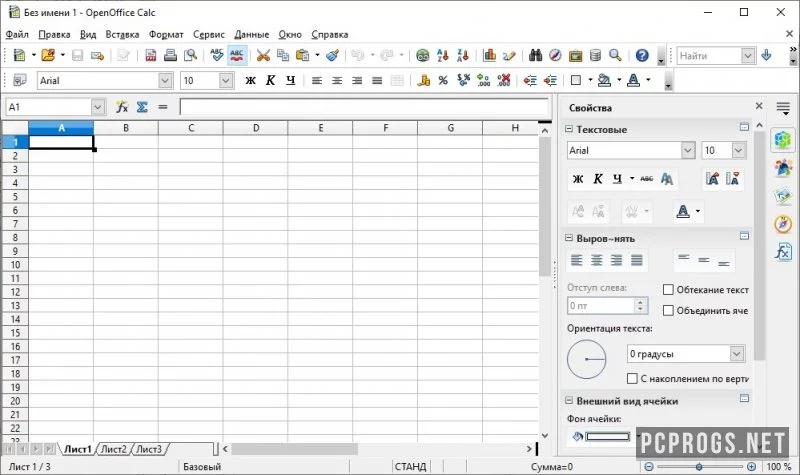Open sidebar font color A swatch
This screenshot has height=475, width=800.
pos(683,211)
